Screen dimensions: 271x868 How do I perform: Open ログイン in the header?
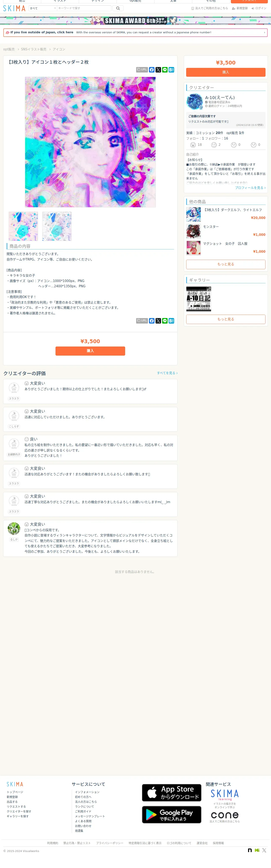click(x=259, y=8)
